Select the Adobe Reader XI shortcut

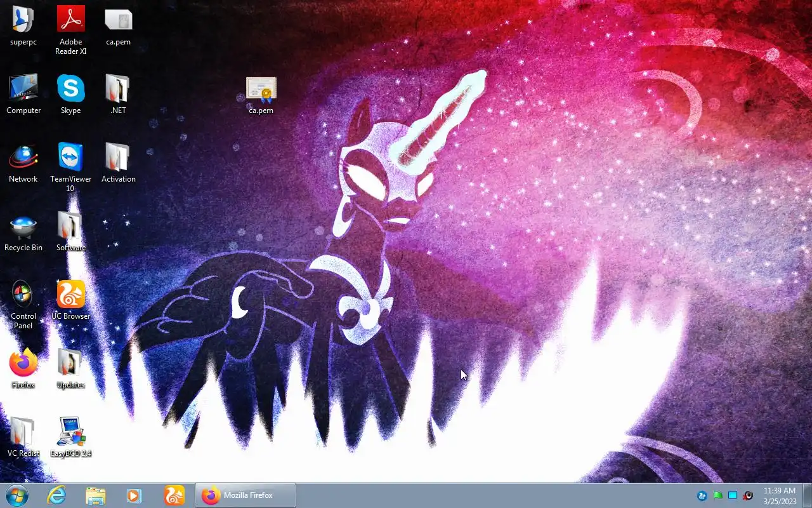tap(70, 30)
